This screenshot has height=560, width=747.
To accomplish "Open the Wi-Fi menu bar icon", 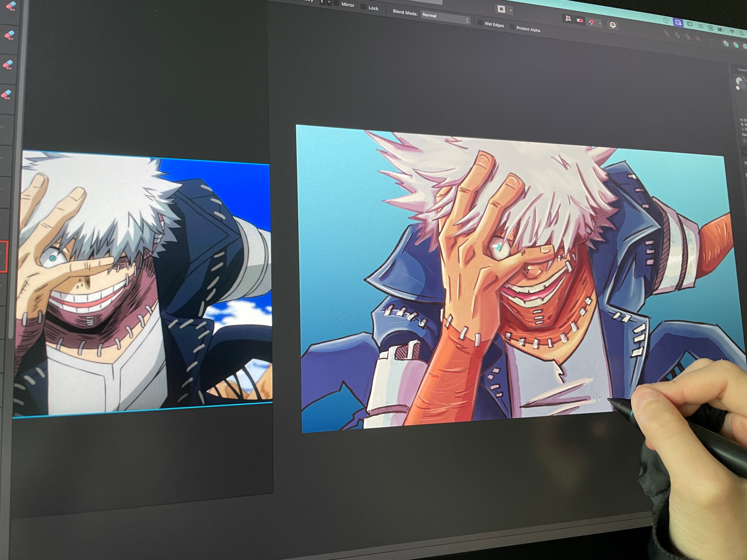I will 732,32.
